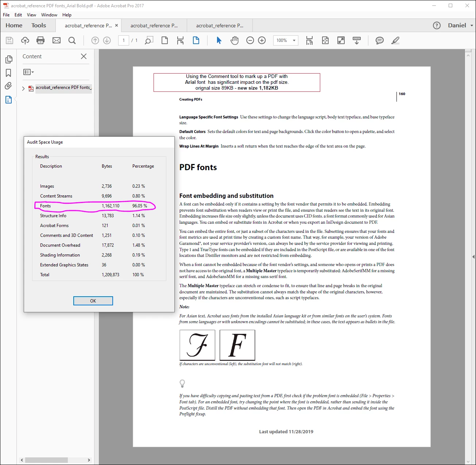This screenshot has width=476, height=465.
Task: Click the Help question mark icon
Action: [x=437, y=26]
